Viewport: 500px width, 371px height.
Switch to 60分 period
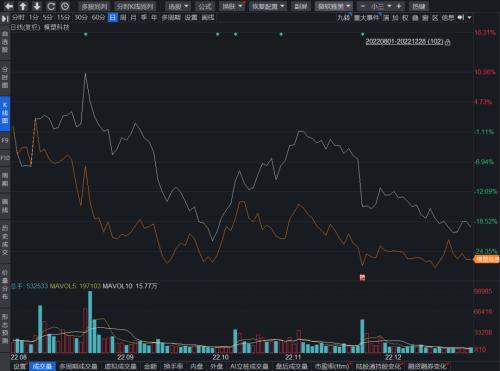(x=98, y=17)
